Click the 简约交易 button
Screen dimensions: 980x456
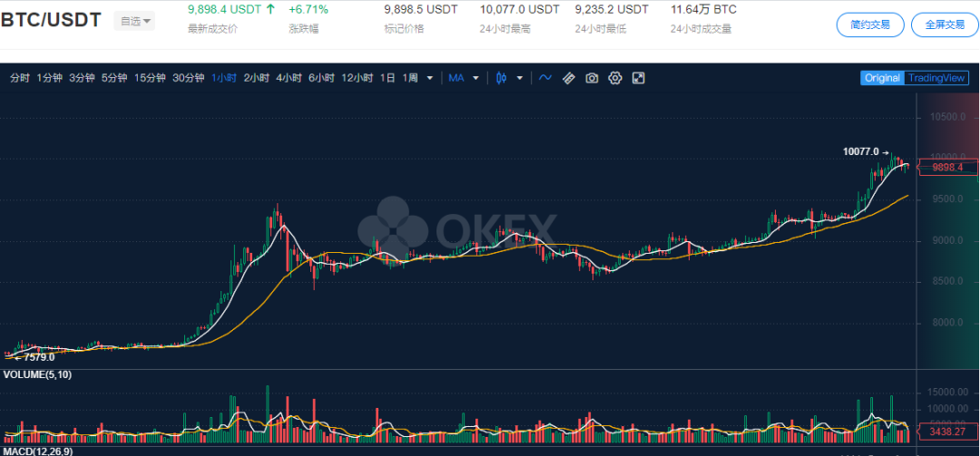tap(871, 24)
